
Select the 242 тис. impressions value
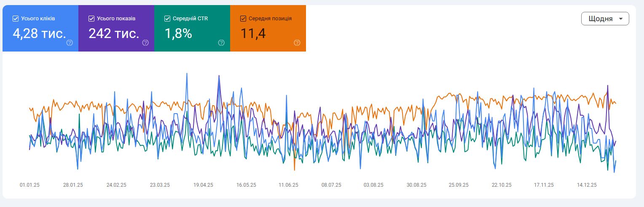pyautogui.click(x=114, y=34)
